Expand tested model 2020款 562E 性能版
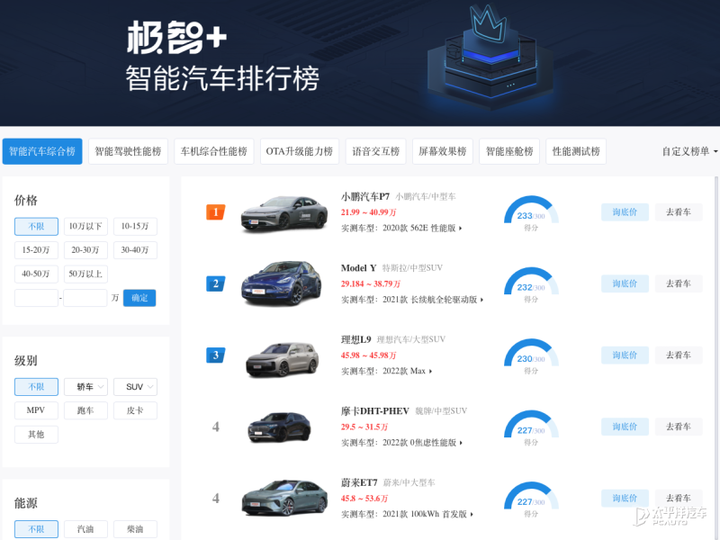The width and height of the screenshot is (720, 540). (422, 228)
